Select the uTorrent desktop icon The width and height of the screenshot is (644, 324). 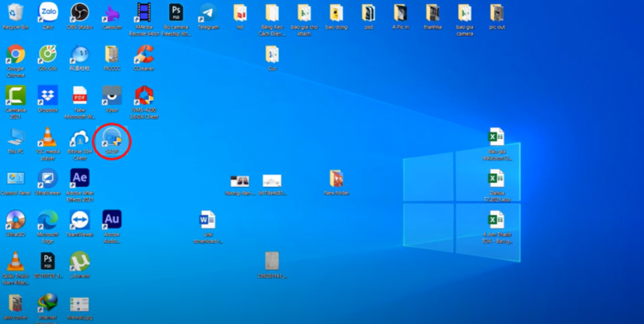80,261
